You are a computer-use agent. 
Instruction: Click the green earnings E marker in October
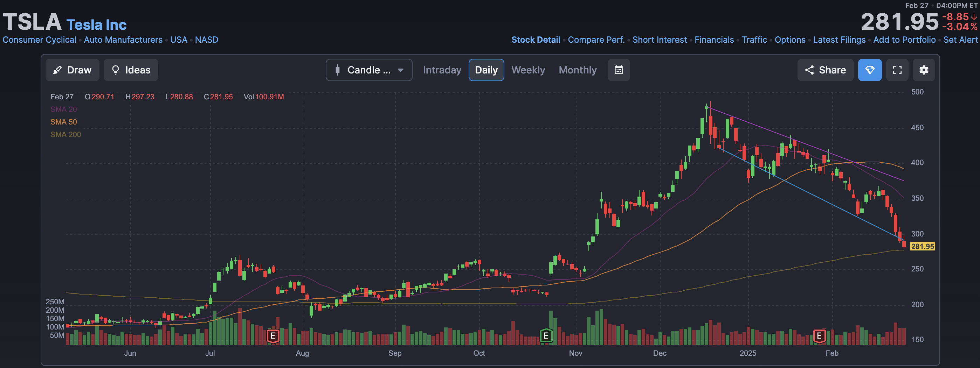click(x=546, y=336)
